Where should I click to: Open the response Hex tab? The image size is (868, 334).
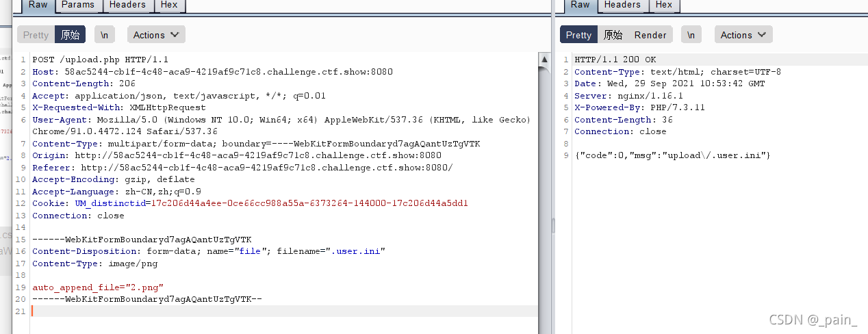coord(663,5)
